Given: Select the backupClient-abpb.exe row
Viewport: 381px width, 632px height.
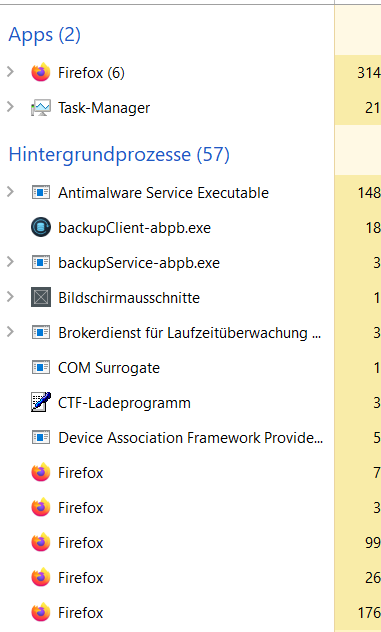Looking at the screenshot, I should (190, 227).
